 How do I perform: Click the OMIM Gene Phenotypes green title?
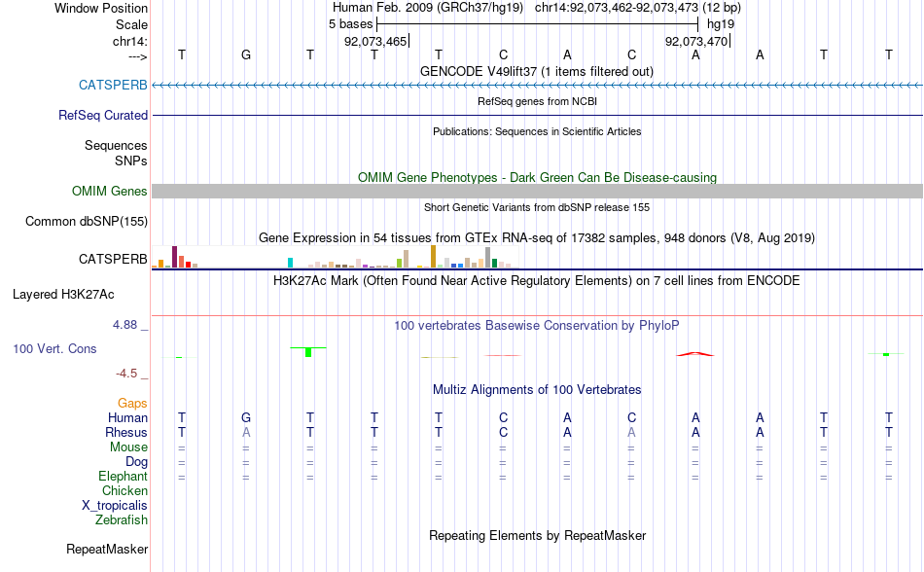click(x=537, y=177)
